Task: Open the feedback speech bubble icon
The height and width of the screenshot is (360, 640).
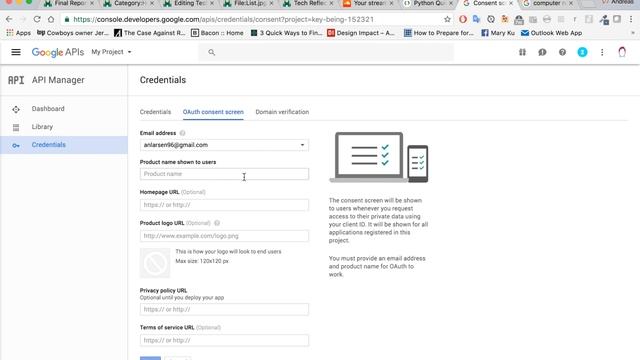Action: [542, 52]
